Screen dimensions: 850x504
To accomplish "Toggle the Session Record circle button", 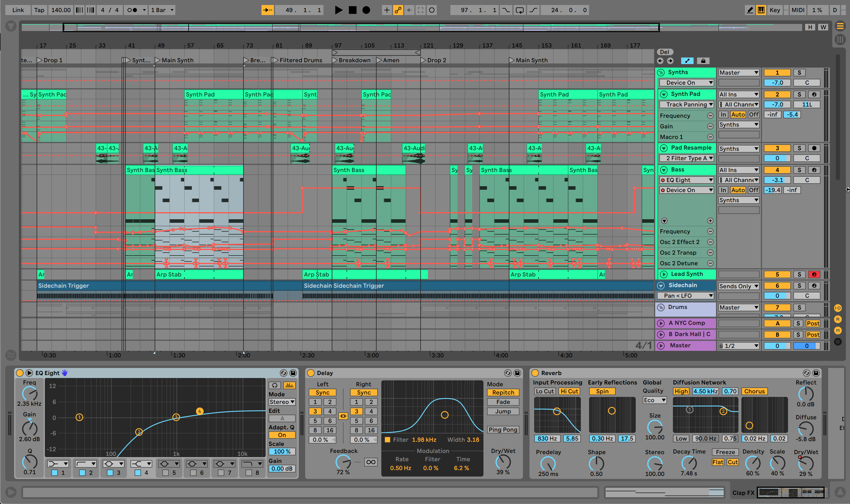I will (431, 10).
